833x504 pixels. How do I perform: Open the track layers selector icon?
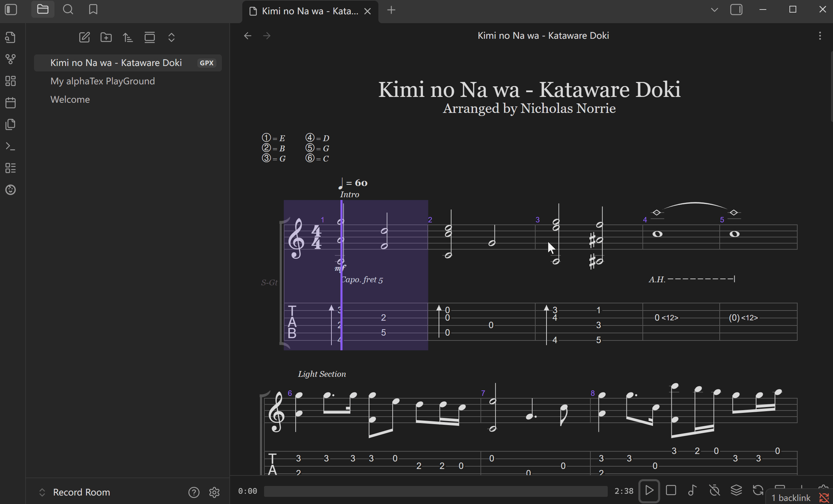[736, 490]
